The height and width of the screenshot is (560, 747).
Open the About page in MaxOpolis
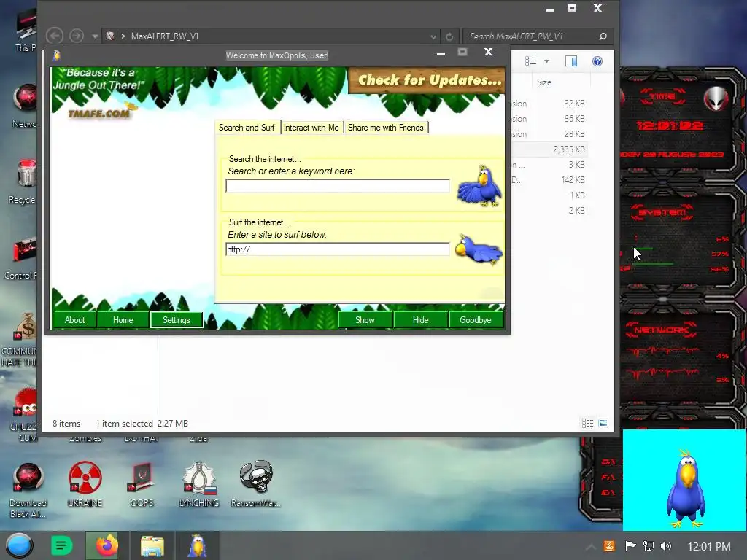(75, 320)
